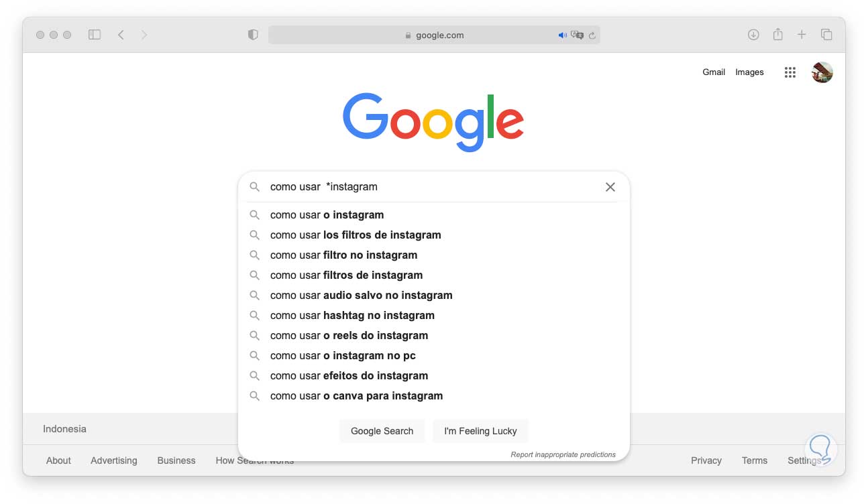
Task: Mute the tab audio speaker icon
Action: [x=562, y=36]
